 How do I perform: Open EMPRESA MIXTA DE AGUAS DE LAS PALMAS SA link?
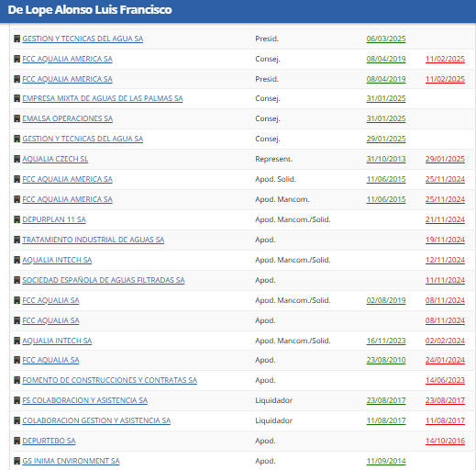click(x=103, y=98)
